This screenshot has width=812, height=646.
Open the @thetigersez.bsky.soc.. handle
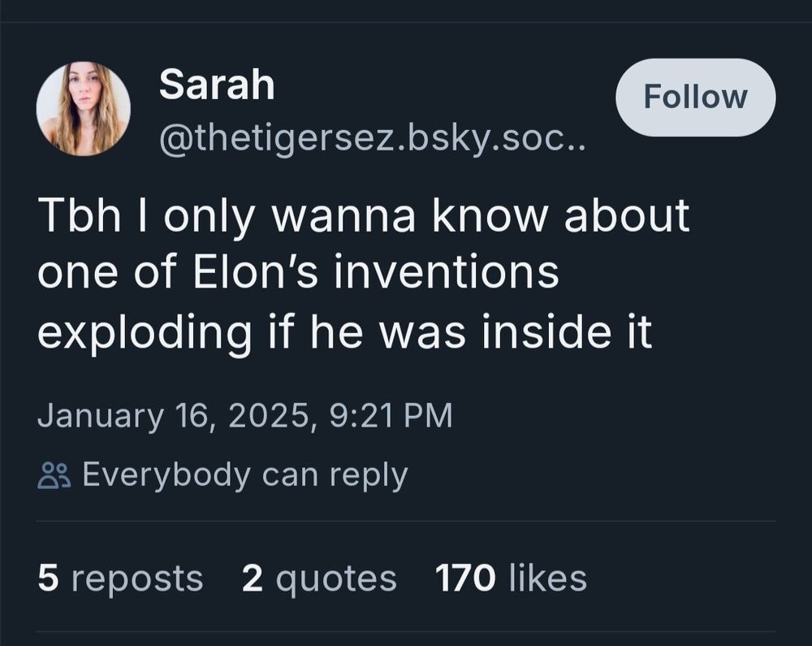click(373, 139)
